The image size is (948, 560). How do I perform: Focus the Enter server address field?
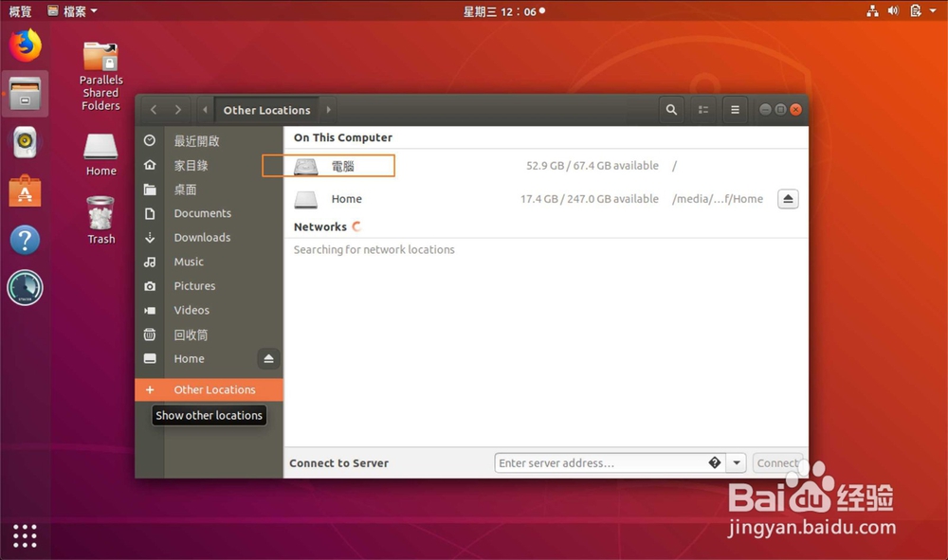coord(610,463)
